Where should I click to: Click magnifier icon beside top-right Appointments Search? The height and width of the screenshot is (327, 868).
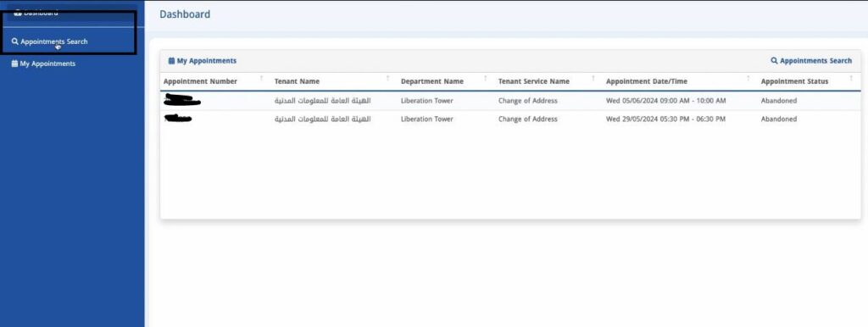775,61
